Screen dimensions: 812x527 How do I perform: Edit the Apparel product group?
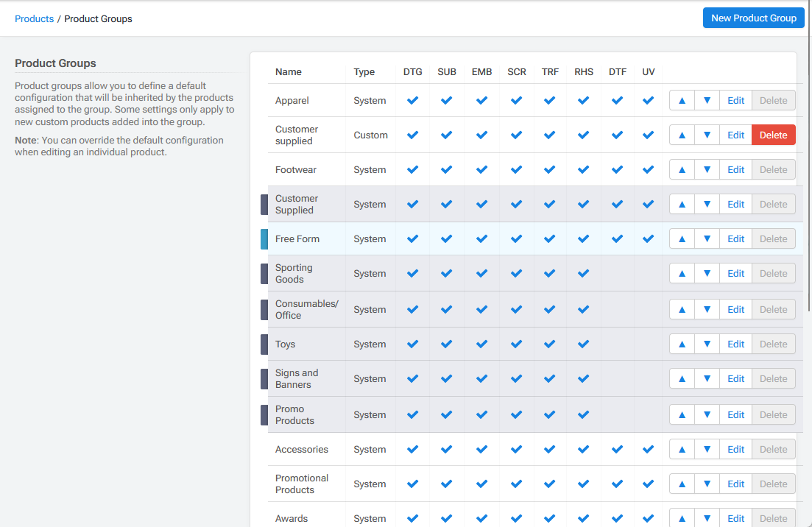[735, 99]
